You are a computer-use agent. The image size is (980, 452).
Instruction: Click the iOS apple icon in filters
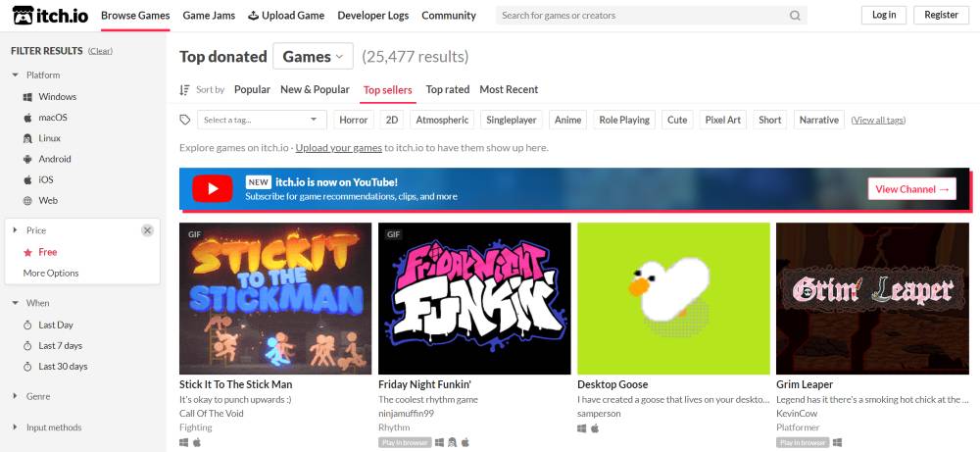point(27,179)
